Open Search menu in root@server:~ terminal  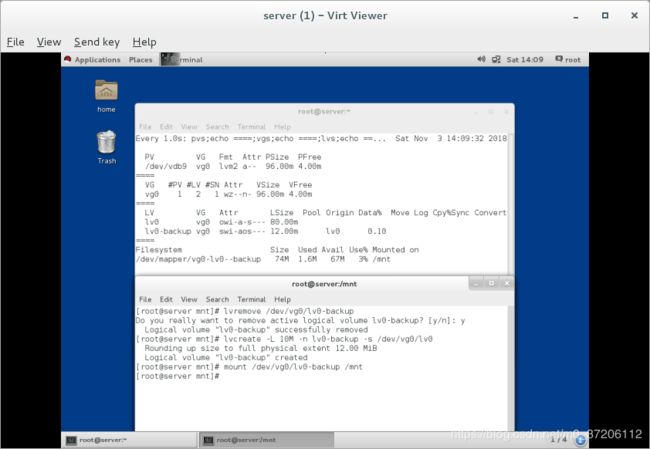click(x=217, y=126)
